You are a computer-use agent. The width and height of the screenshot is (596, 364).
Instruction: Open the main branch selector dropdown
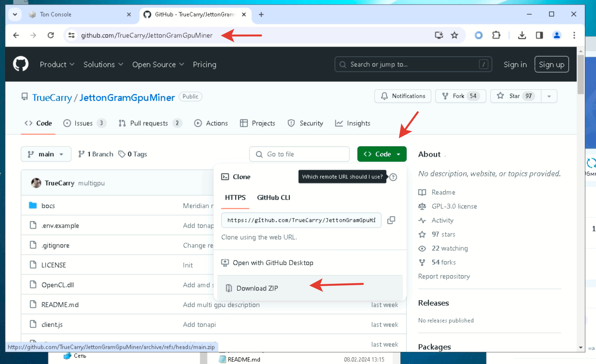46,154
